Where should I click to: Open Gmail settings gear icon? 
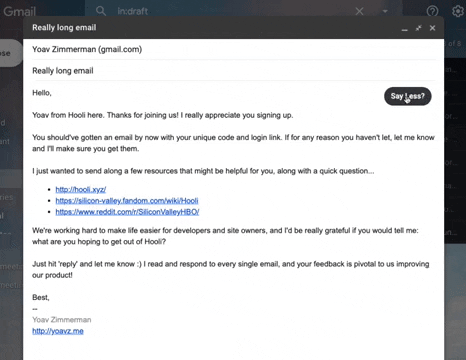[x=458, y=11]
